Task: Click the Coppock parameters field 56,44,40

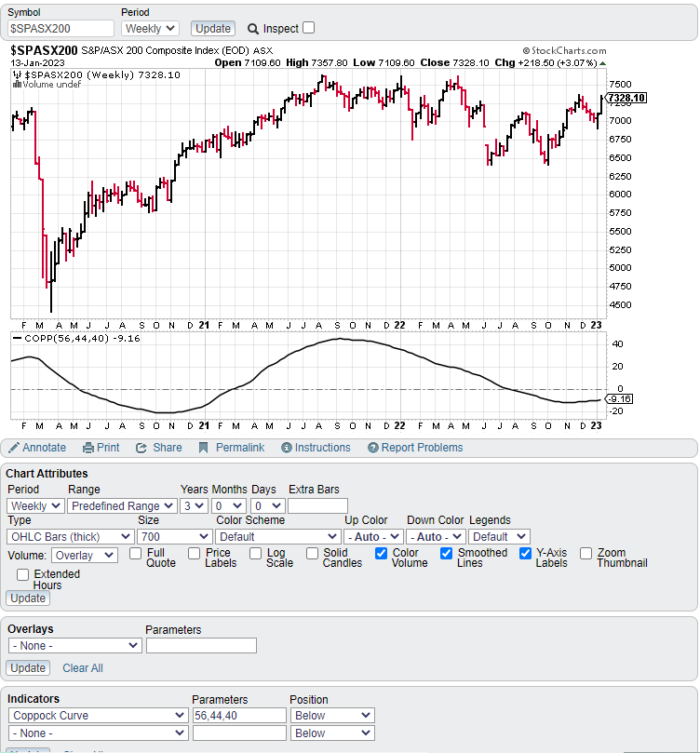Action: point(239,715)
